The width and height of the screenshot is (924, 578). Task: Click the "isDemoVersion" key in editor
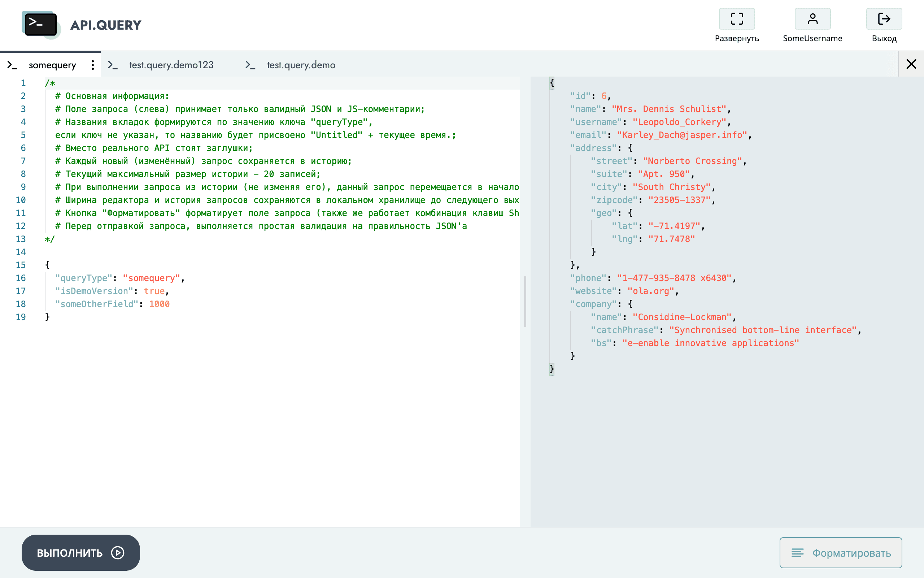(94, 291)
